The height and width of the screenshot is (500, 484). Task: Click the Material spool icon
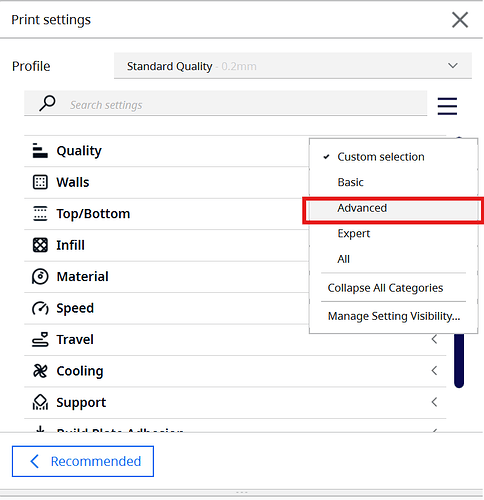40,277
